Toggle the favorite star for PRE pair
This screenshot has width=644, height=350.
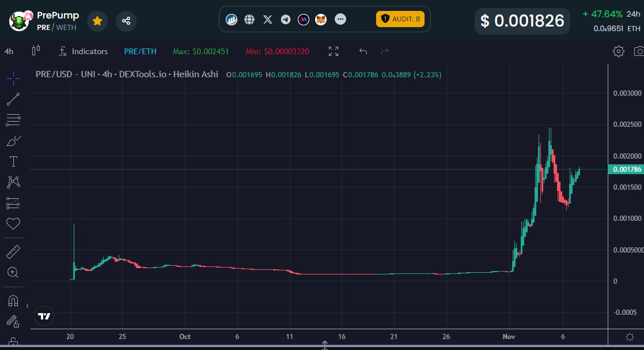coord(97,21)
